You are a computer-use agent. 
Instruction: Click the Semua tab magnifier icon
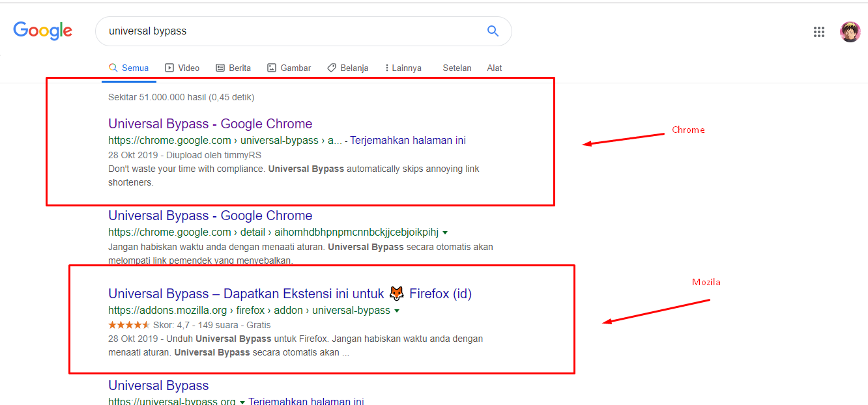click(x=113, y=68)
